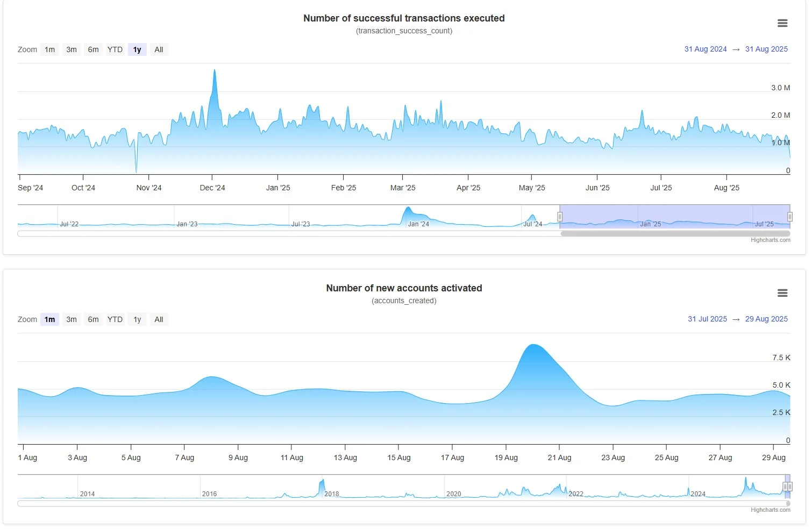
Task: Edit the 31 Jul 2025 start date
Action: click(707, 319)
